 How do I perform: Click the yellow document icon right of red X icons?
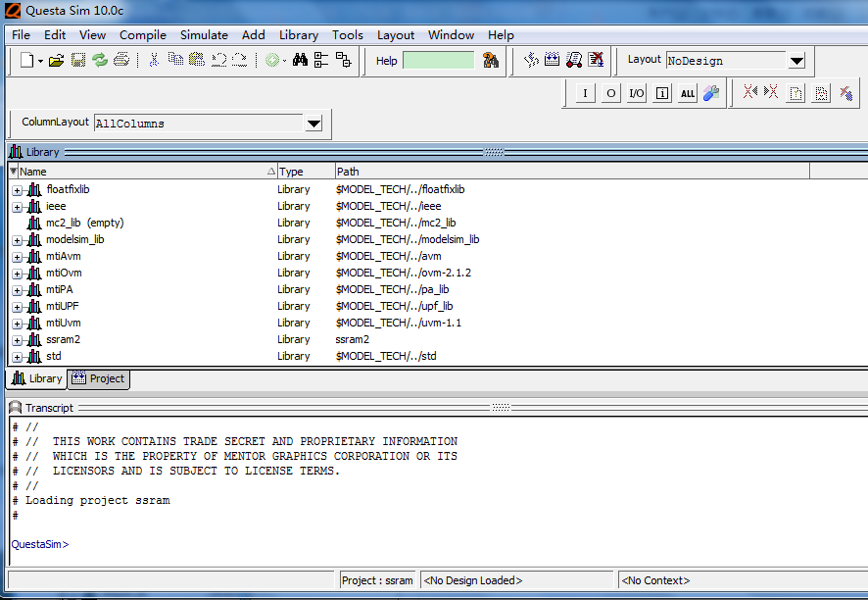point(796,93)
